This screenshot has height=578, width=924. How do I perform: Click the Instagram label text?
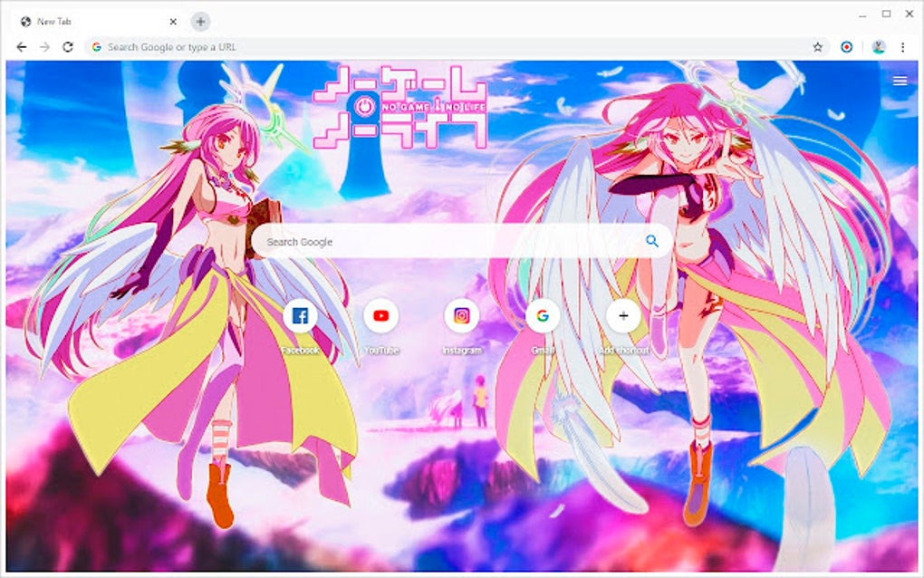coord(461,350)
